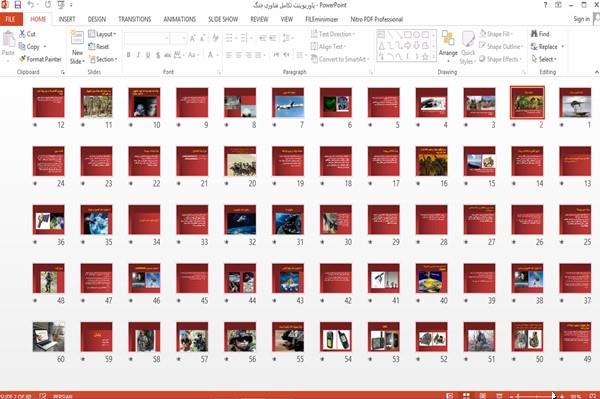
Task: Toggle Italic formatting
Action: [138, 55]
